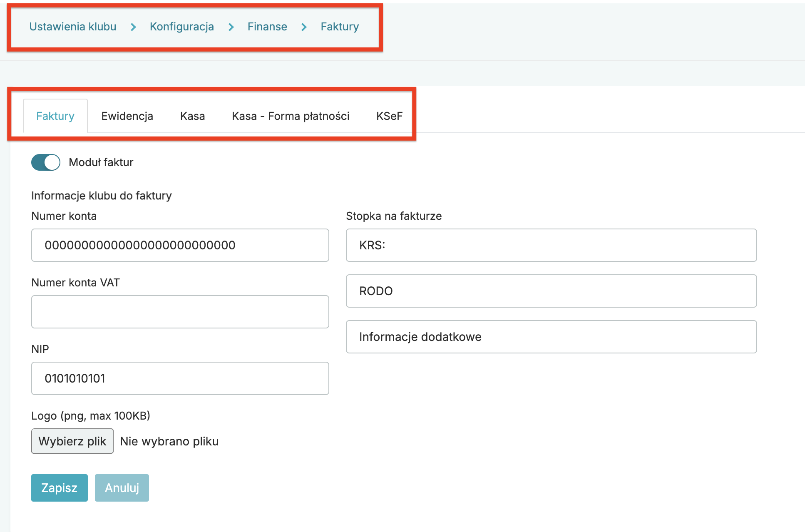Click chevron after Konfiguracja breadcrumb
Viewport: 805px width, 532px height.
231,27
